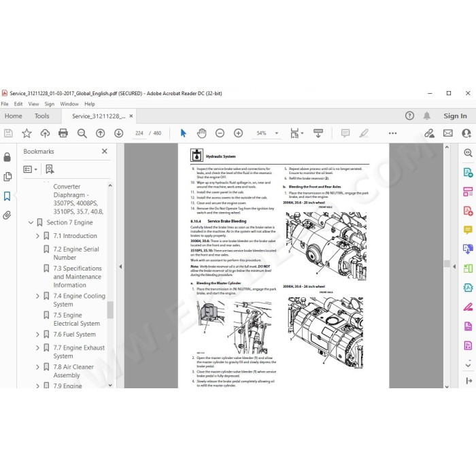Jump to 7.2 Engine Serial Number bookmark
Screen dimensions: 476x476
[76, 253]
